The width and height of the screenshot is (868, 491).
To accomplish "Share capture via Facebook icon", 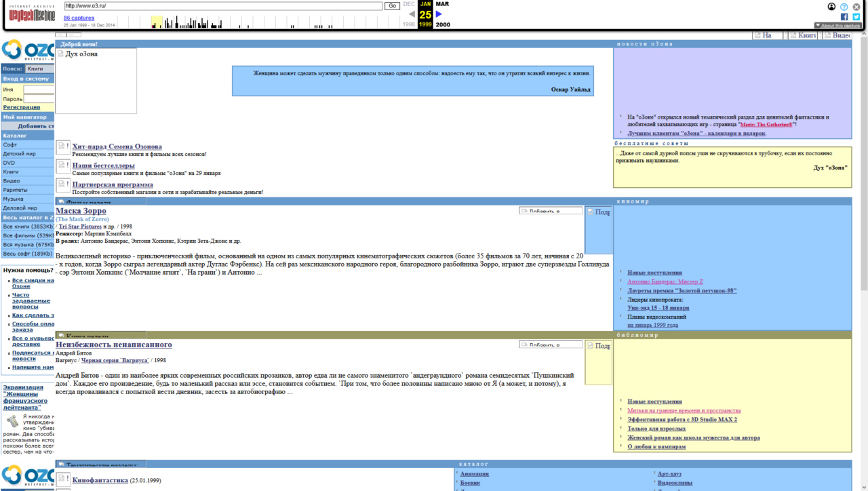I will [x=844, y=17].
